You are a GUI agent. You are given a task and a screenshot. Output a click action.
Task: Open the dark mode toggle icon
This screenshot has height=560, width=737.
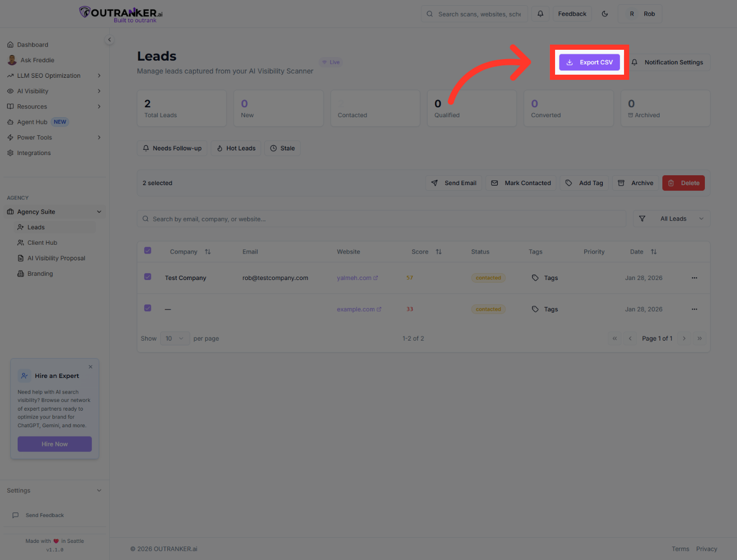[x=604, y=13]
